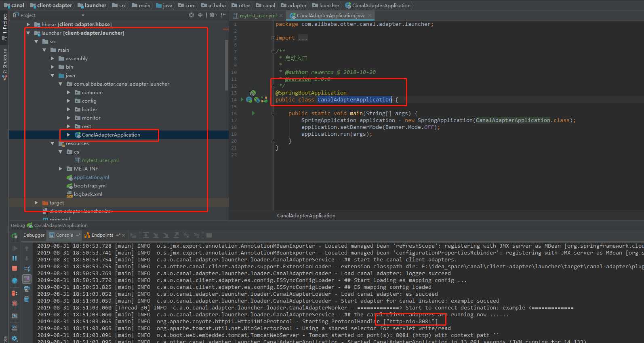Open debug Settings gear icon
644x343 pixels.
click(x=15, y=339)
